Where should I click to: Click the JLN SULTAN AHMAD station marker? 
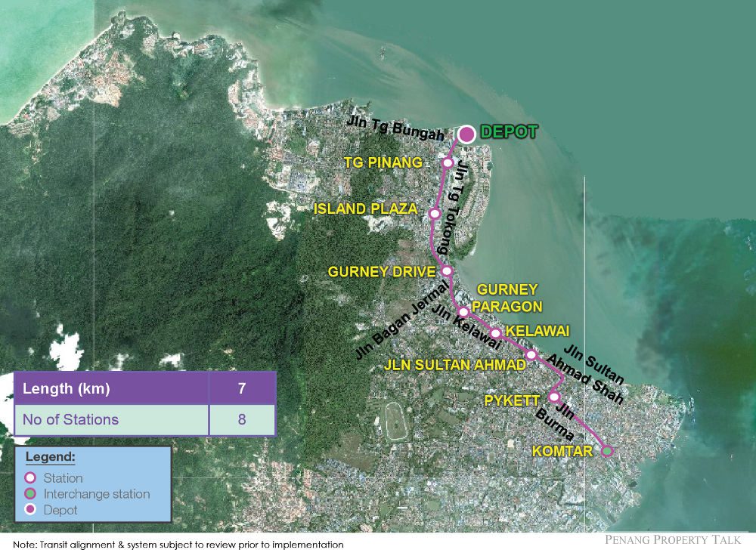531,354
